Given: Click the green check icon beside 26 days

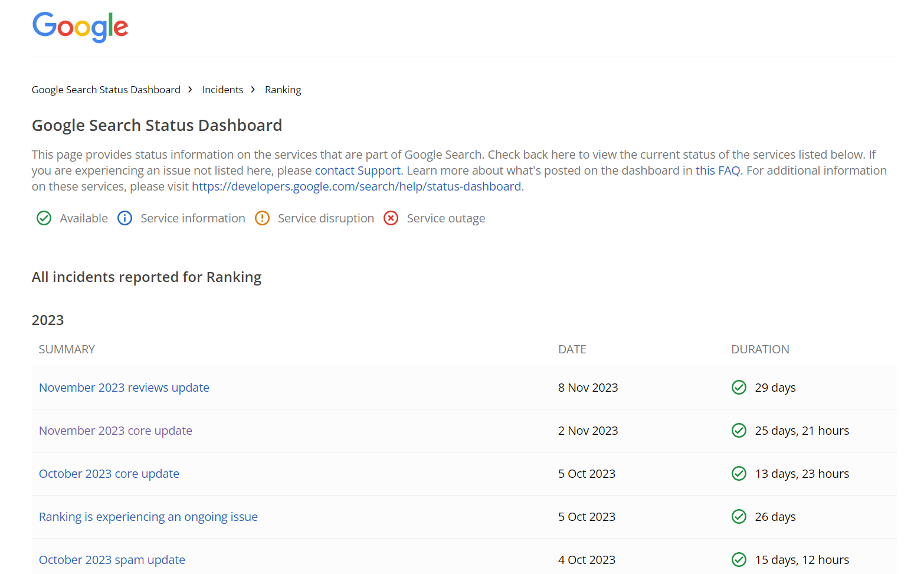Looking at the screenshot, I should [739, 516].
